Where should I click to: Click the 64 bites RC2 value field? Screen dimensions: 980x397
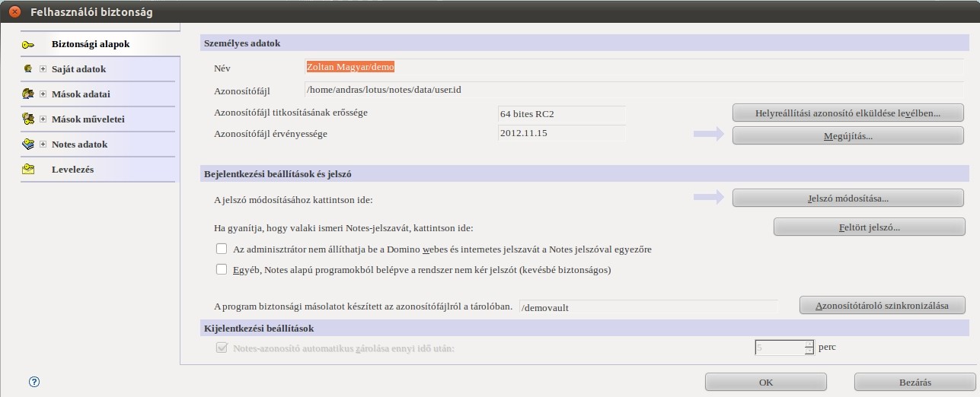point(561,113)
